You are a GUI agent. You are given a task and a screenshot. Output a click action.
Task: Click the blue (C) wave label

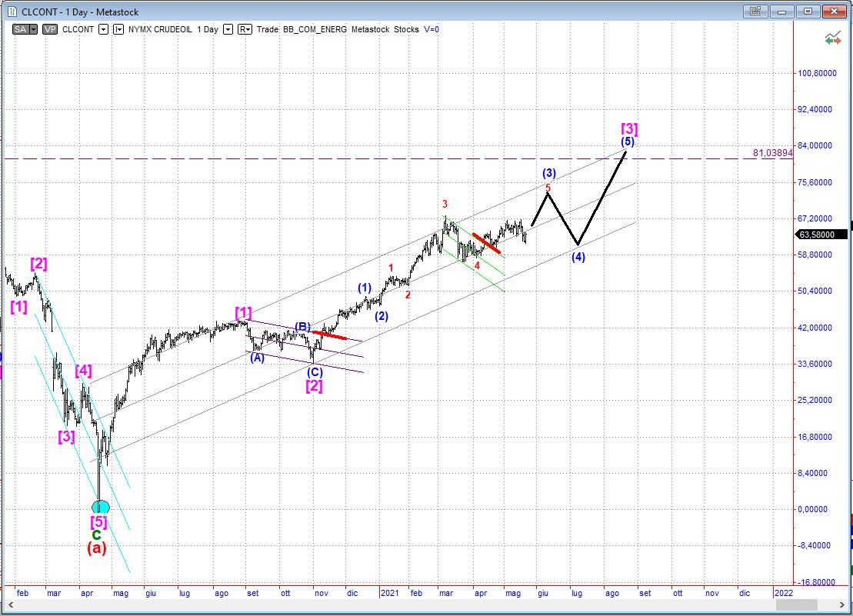point(315,372)
